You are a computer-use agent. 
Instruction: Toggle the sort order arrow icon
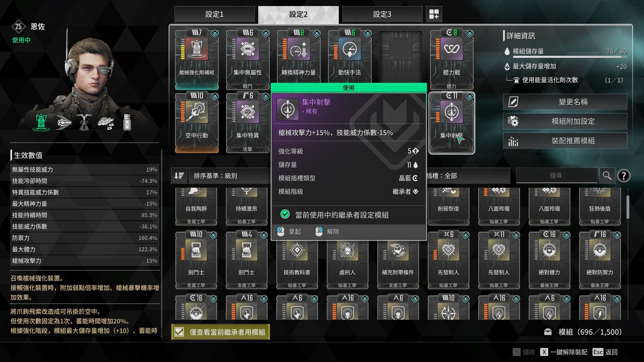pos(179,176)
